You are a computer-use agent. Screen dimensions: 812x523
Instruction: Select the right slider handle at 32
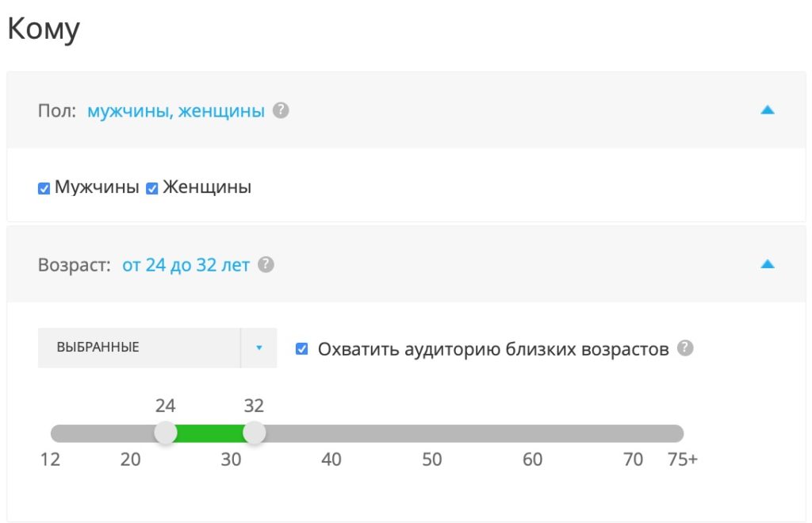pyautogui.click(x=255, y=433)
